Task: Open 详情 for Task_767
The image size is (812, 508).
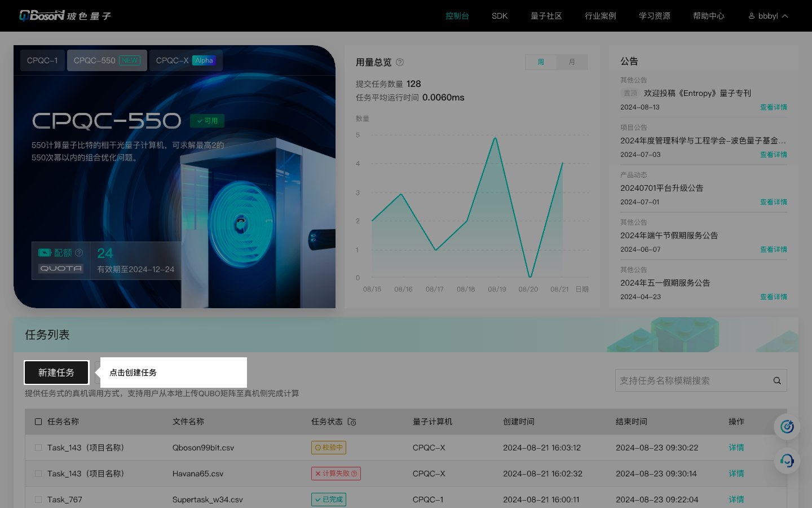Action: [736, 500]
